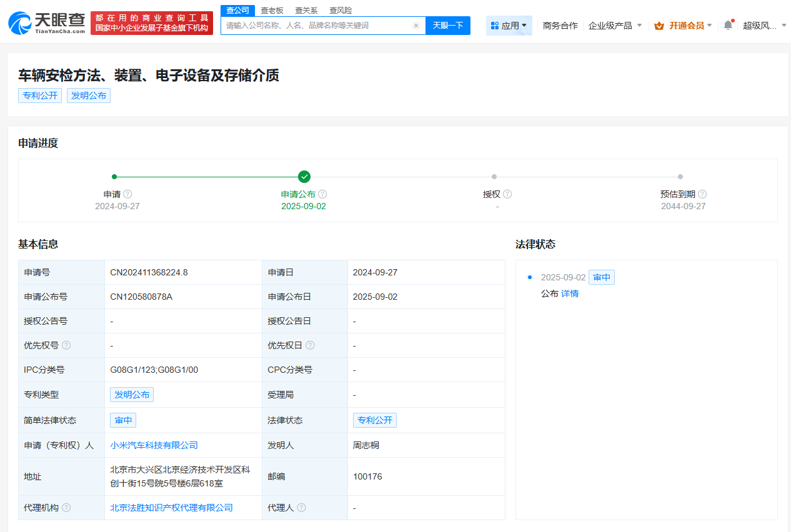The image size is (791, 532).
Task: Click help icon beside 申请 timeline step
Action: 127,194
